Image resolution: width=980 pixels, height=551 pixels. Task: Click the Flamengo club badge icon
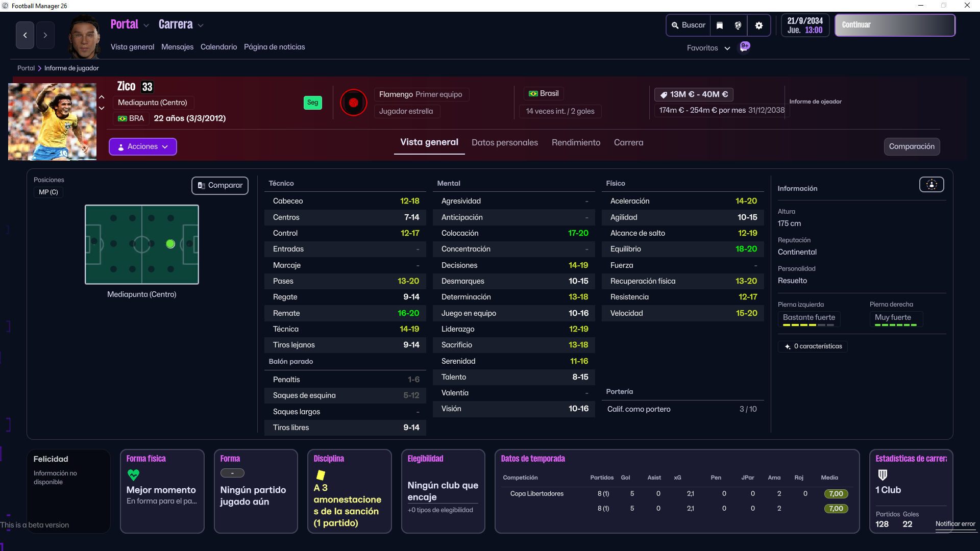coord(353,103)
